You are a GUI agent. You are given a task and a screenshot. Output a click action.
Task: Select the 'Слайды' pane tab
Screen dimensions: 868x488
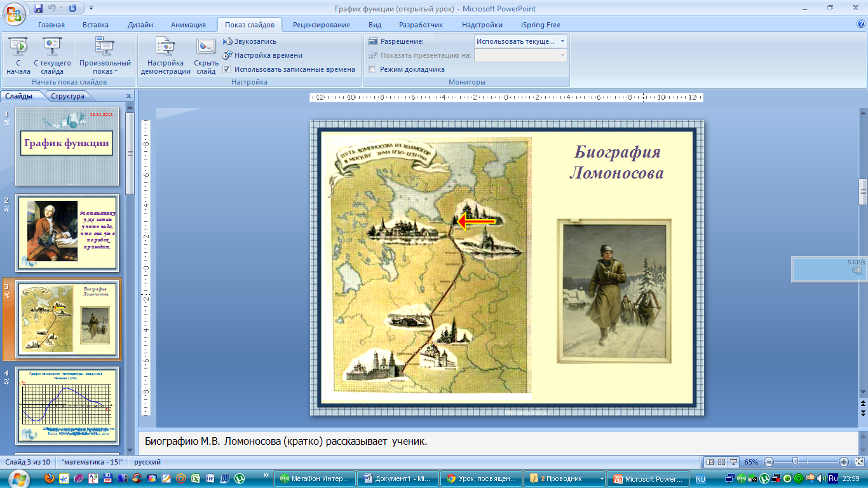point(18,96)
